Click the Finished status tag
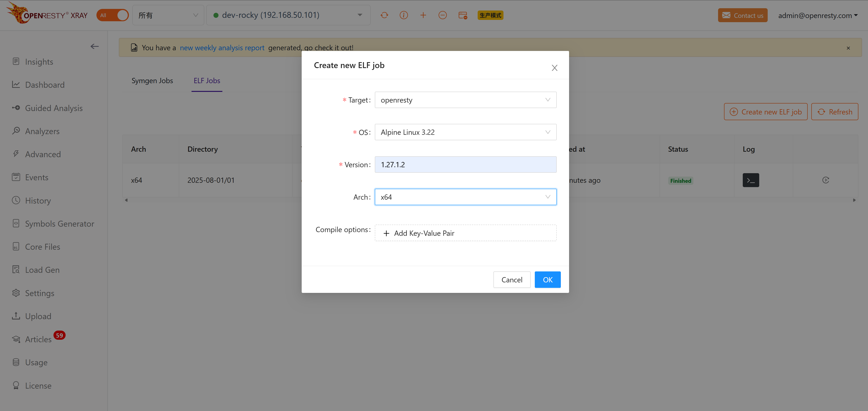The height and width of the screenshot is (411, 868). click(680, 181)
